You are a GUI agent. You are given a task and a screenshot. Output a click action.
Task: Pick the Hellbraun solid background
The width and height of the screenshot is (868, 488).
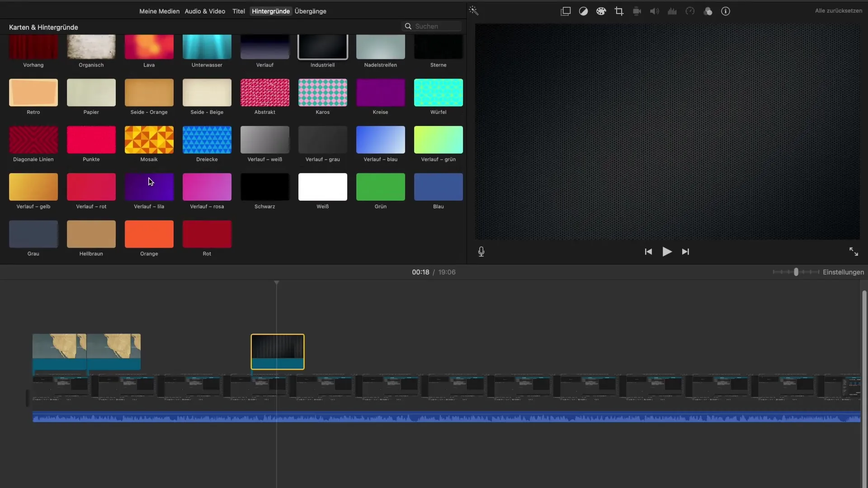click(91, 234)
